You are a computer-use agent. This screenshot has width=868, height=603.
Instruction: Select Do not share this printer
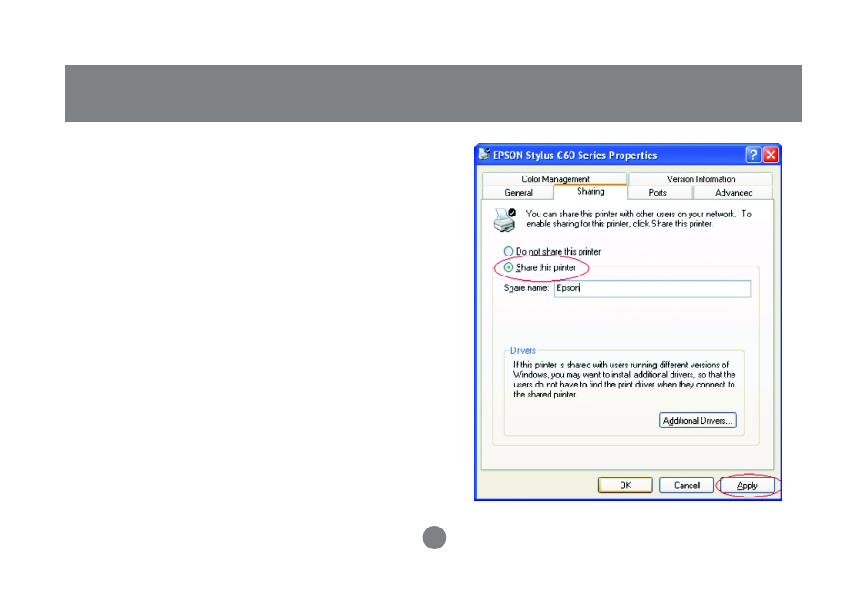coord(552,252)
